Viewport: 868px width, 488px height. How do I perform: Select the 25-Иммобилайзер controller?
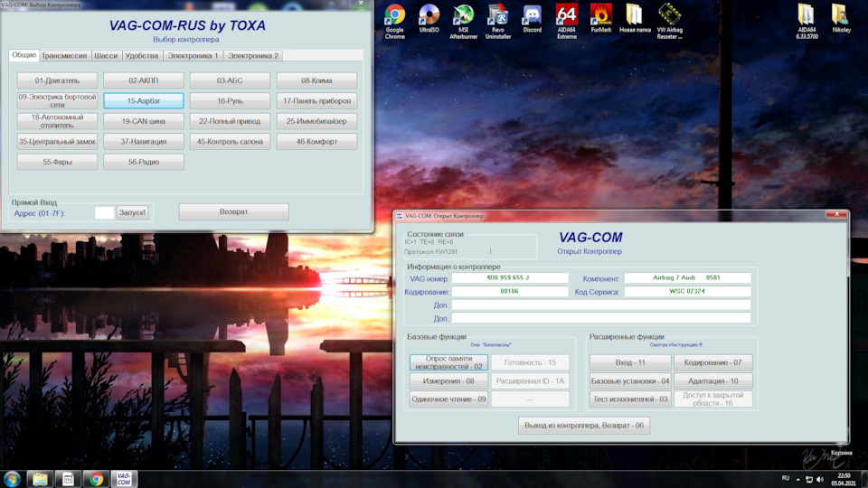click(316, 121)
